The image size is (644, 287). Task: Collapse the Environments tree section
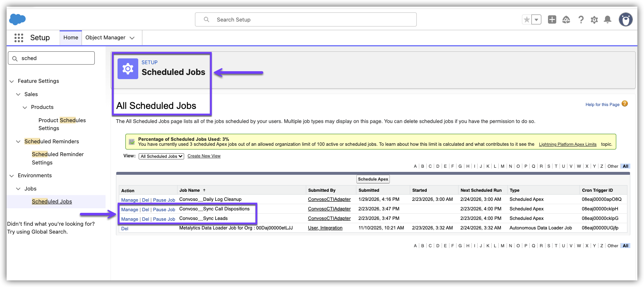(12, 176)
